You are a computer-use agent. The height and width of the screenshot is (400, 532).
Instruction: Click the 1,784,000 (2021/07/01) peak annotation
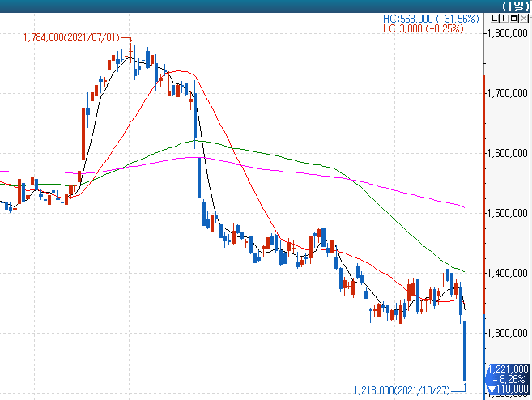coord(73,37)
